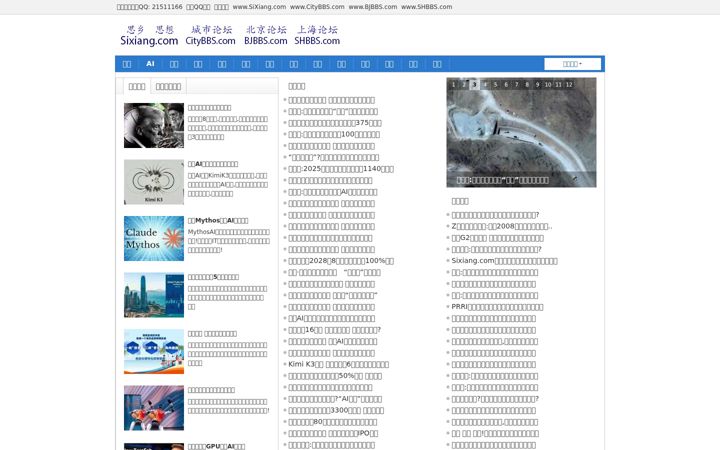720x450 pixels.
Task: Open the right-list headline containing "G2"
Action: click(497, 238)
